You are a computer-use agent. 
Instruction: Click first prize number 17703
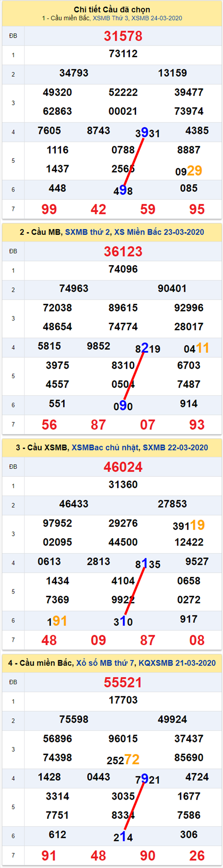(123, 700)
